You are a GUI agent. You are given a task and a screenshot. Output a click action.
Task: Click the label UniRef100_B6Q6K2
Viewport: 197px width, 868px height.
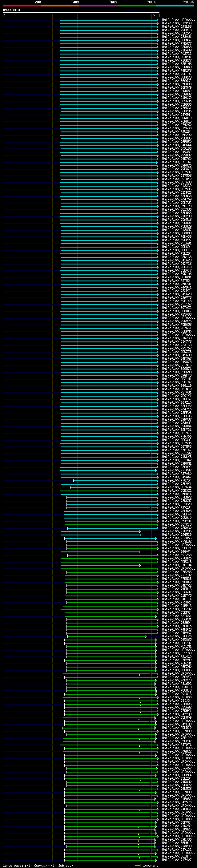[177, 81]
